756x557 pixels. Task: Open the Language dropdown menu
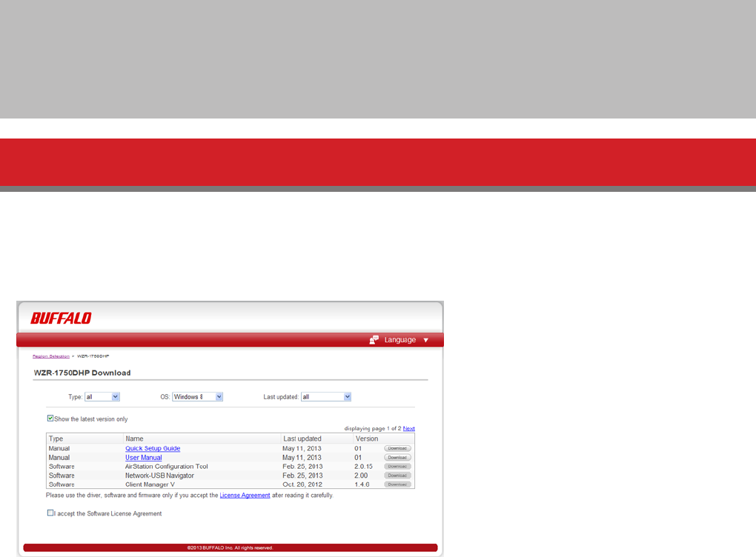pos(399,340)
